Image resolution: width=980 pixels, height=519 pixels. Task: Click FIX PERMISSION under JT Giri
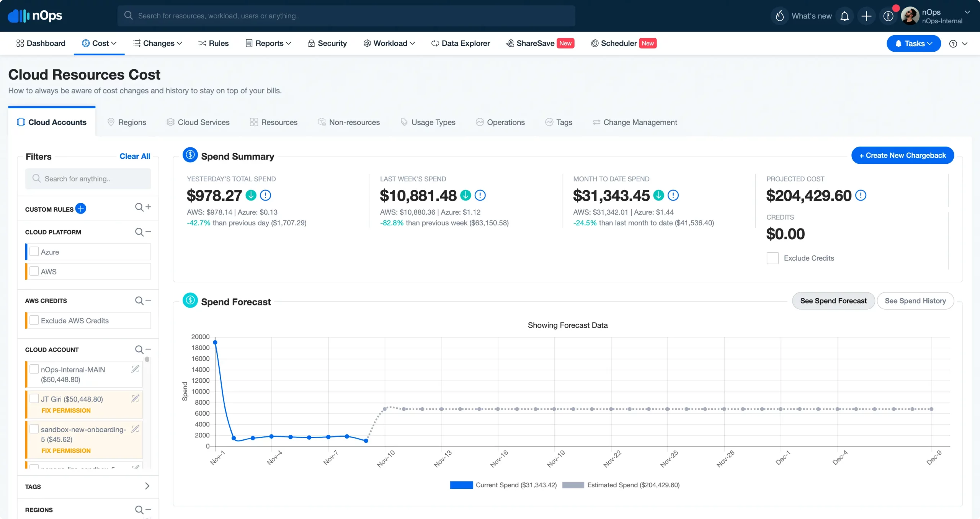coord(66,410)
